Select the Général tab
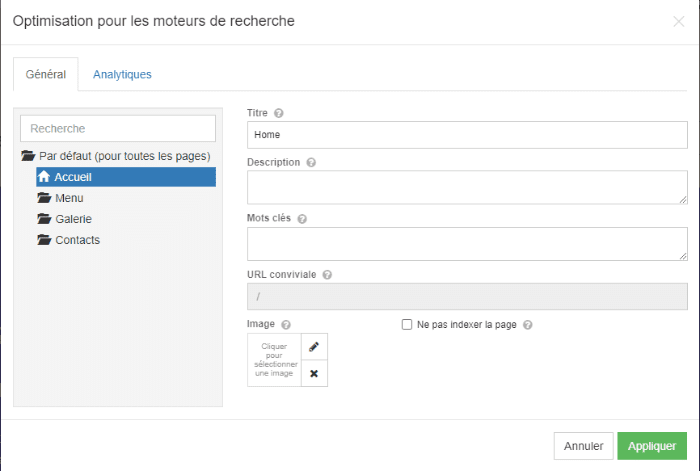700x471 pixels. pos(46,74)
